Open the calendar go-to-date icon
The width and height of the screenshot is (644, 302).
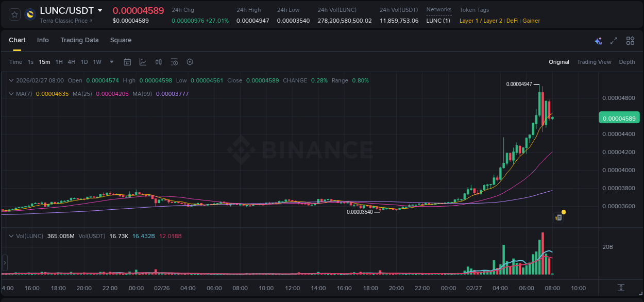click(127, 62)
